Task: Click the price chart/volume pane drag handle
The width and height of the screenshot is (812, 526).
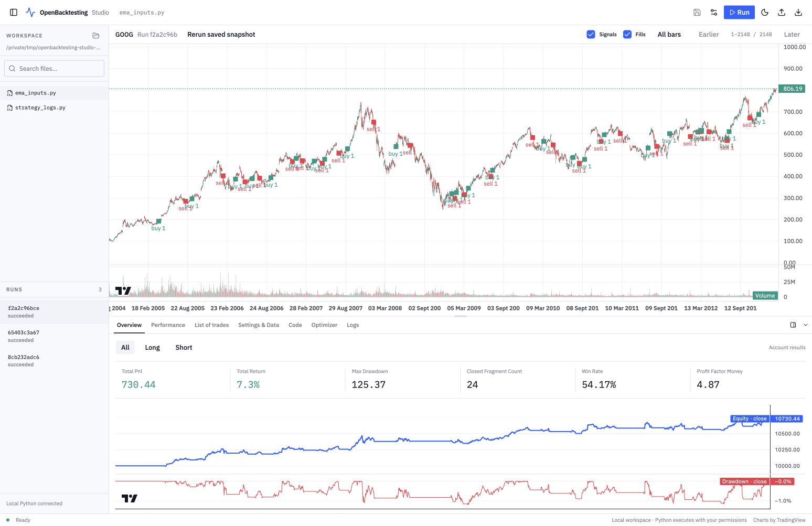Action: point(461,317)
